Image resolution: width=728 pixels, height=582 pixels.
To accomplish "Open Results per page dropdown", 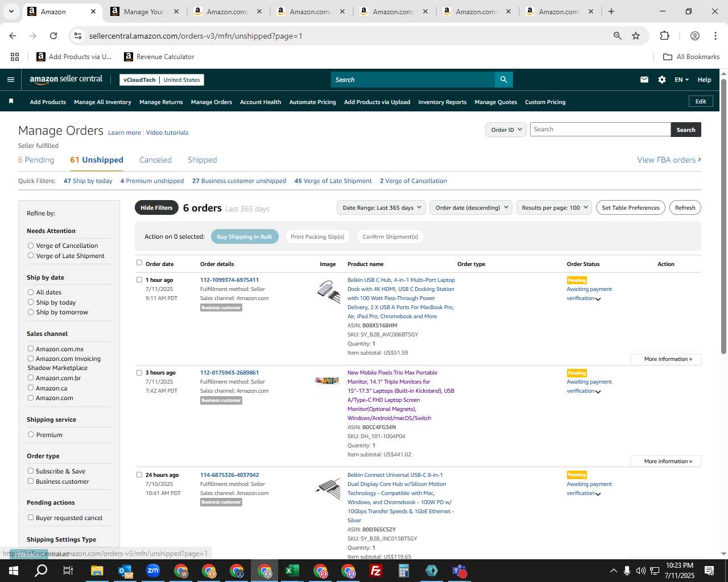I will [x=554, y=207].
